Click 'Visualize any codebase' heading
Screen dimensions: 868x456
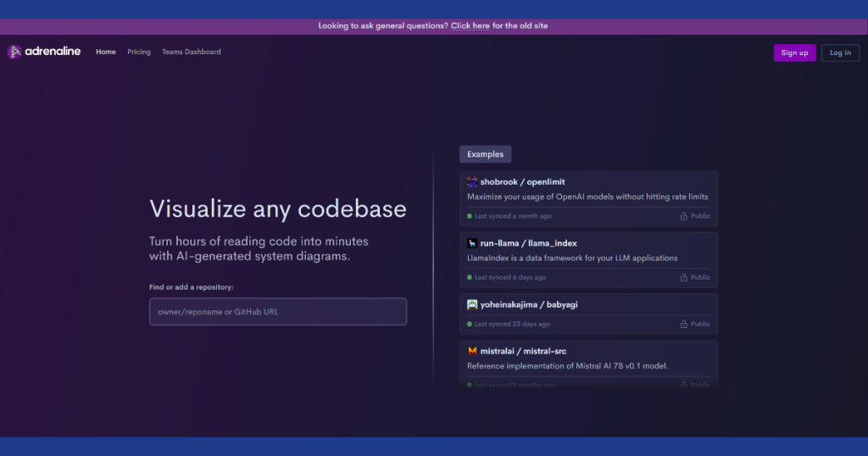coord(278,209)
